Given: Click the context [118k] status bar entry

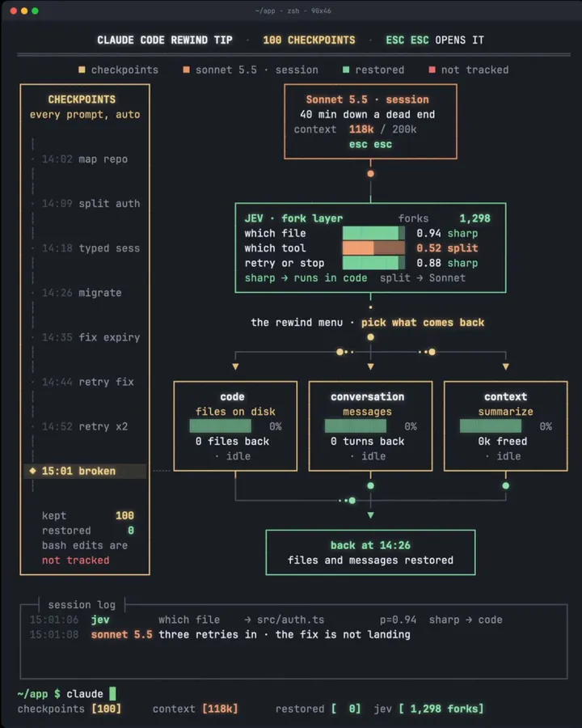Looking at the screenshot, I should 196,709.
